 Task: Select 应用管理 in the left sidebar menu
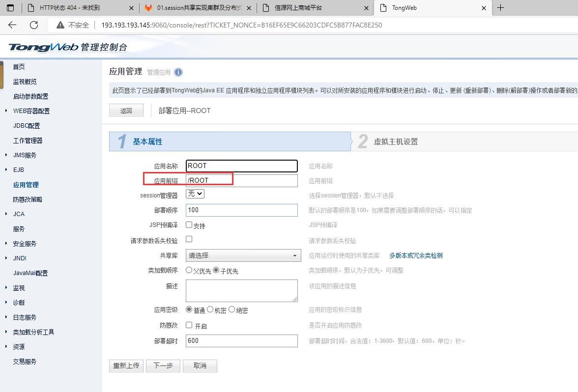click(25, 185)
